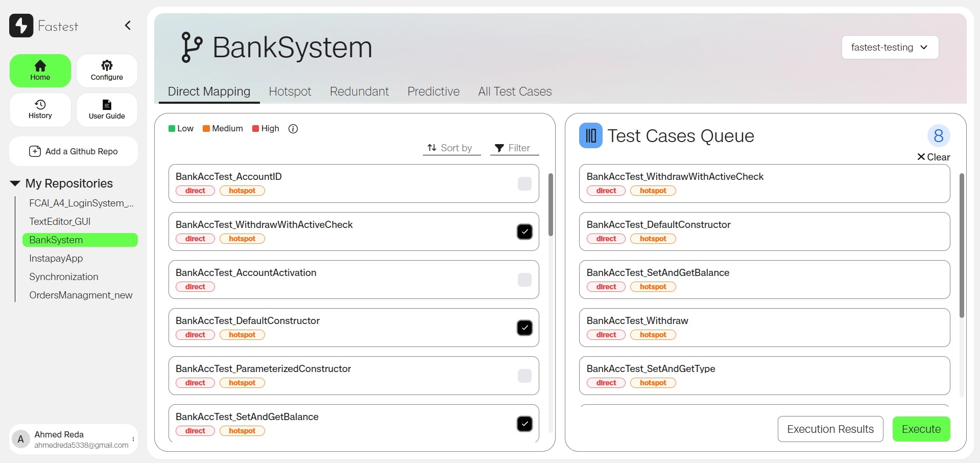The width and height of the screenshot is (980, 463).
Task: Click BankAccTest_AccountID test name
Action: (229, 177)
